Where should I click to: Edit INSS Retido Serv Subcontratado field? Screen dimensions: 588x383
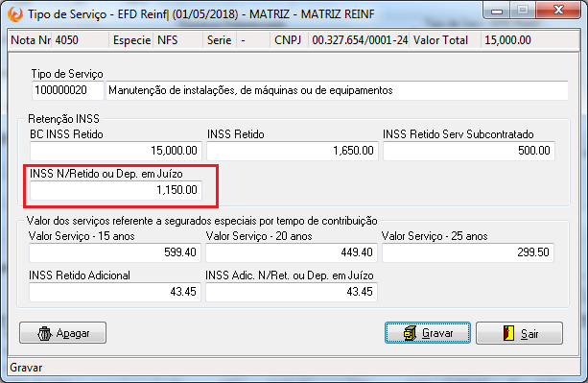tap(469, 151)
